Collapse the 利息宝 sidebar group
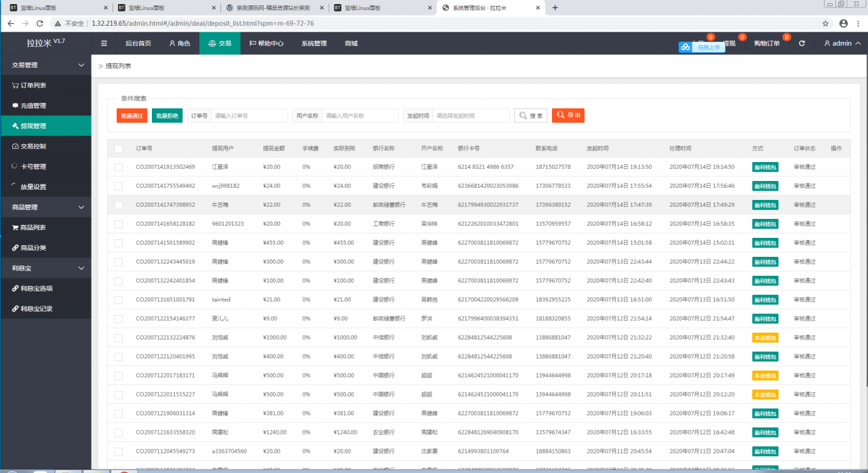The height and width of the screenshot is (473, 868). click(45, 268)
